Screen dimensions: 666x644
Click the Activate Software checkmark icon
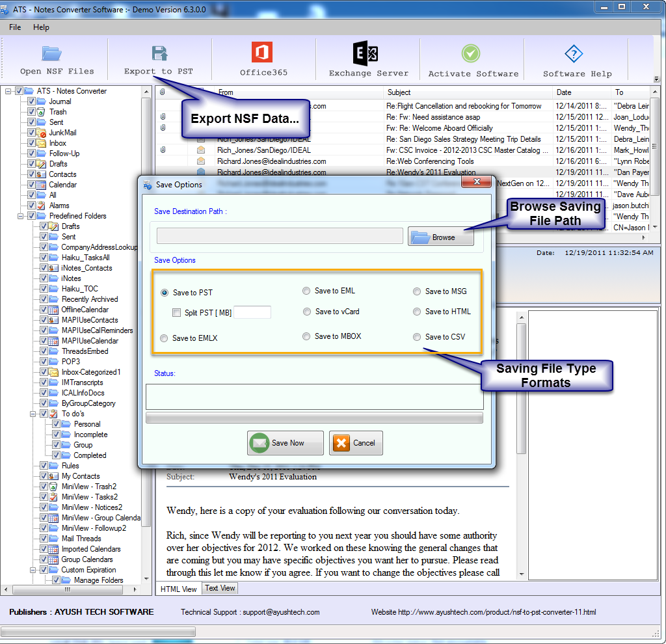pyautogui.click(x=471, y=53)
